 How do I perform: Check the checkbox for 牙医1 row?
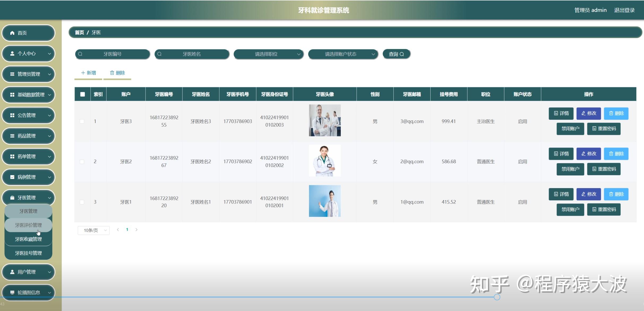coord(82,202)
